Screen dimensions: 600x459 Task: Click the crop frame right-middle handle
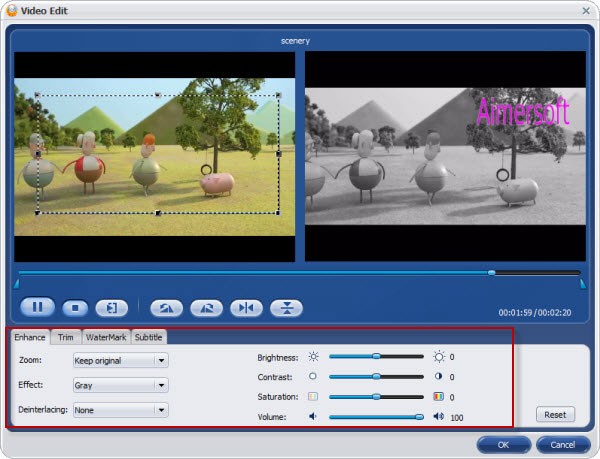pyautogui.click(x=279, y=154)
